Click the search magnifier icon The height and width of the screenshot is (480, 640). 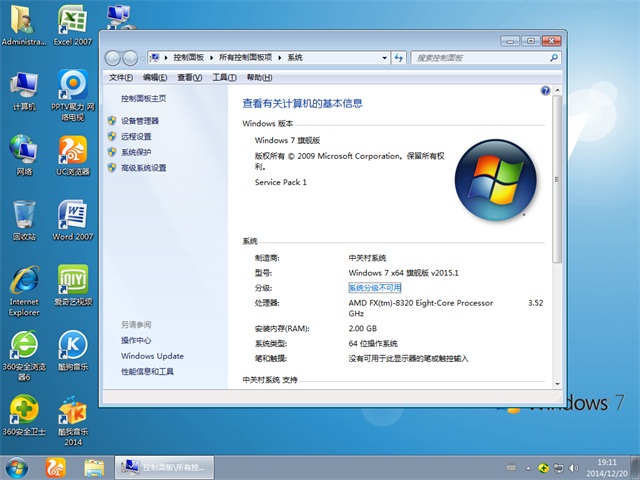click(554, 58)
